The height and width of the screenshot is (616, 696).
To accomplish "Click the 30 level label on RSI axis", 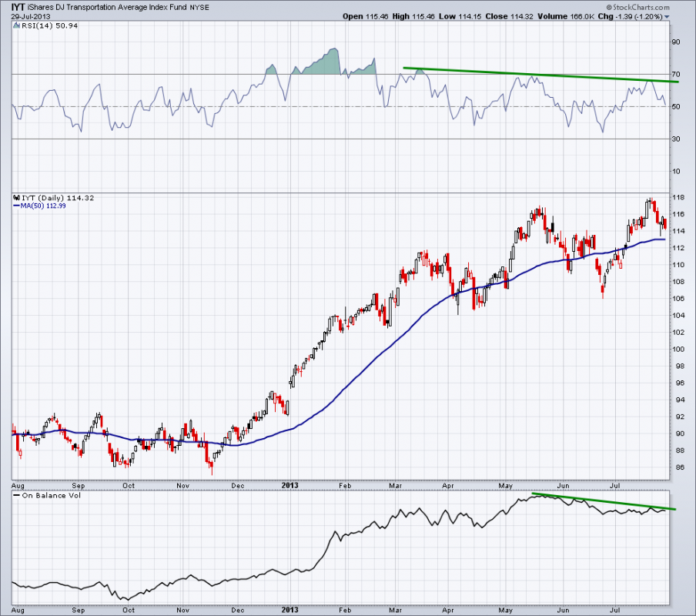I will (677, 139).
